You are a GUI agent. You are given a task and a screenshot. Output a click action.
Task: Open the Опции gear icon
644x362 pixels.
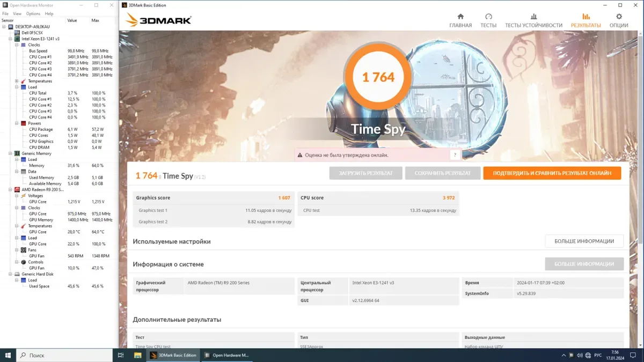[x=619, y=17]
